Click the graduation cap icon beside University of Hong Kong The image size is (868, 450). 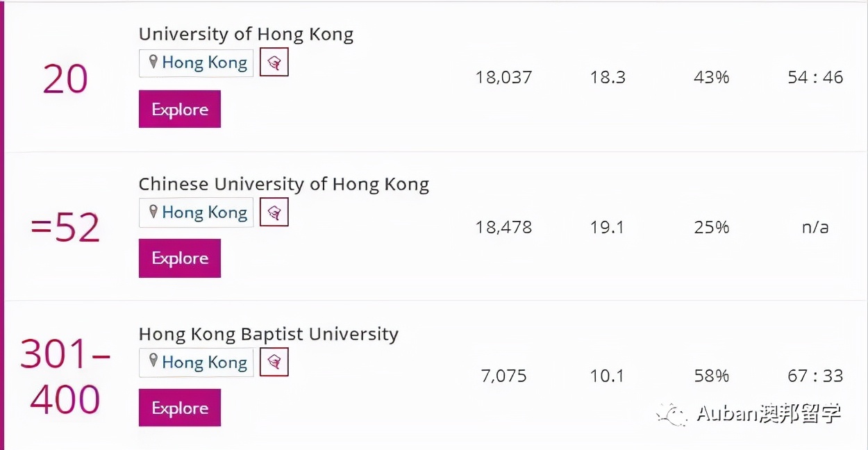274,62
